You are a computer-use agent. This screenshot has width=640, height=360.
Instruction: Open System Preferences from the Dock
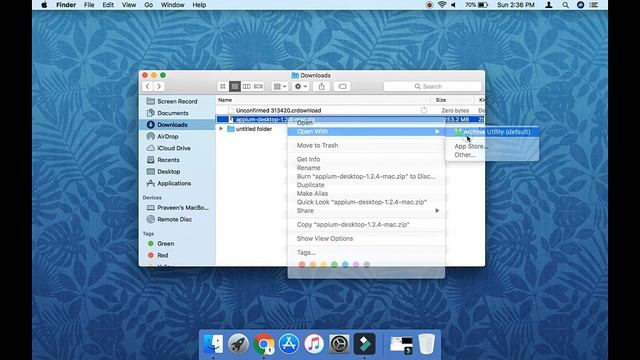(339, 344)
